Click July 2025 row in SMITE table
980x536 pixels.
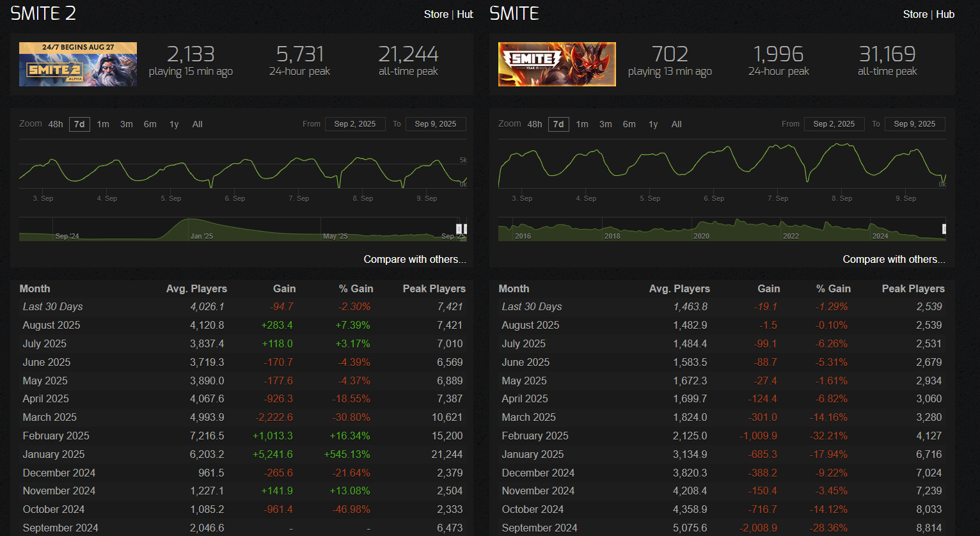coord(722,343)
